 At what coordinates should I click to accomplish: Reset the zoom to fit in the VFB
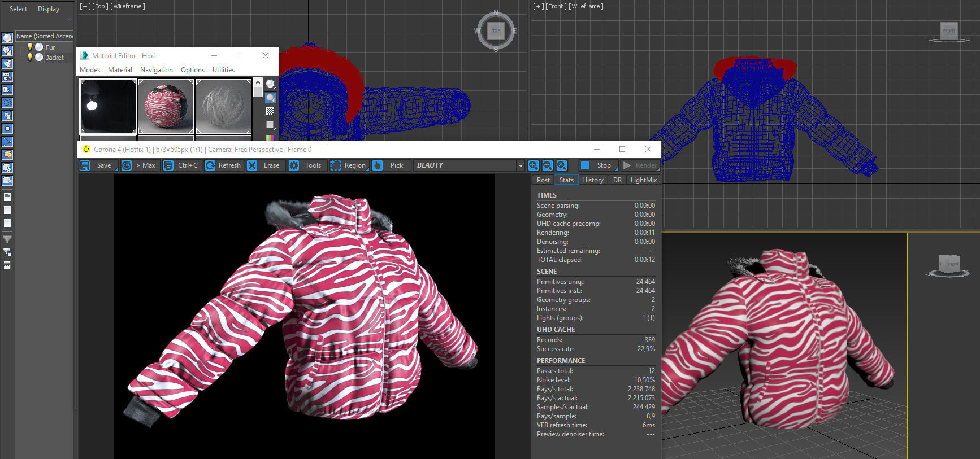pos(561,165)
